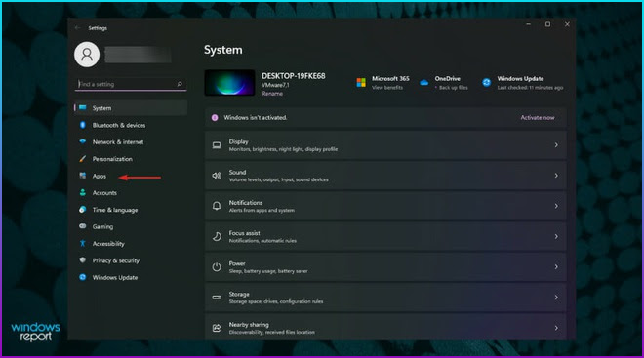Click the back arrow in Settings
The width and height of the screenshot is (644, 358).
click(x=78, y=28)
